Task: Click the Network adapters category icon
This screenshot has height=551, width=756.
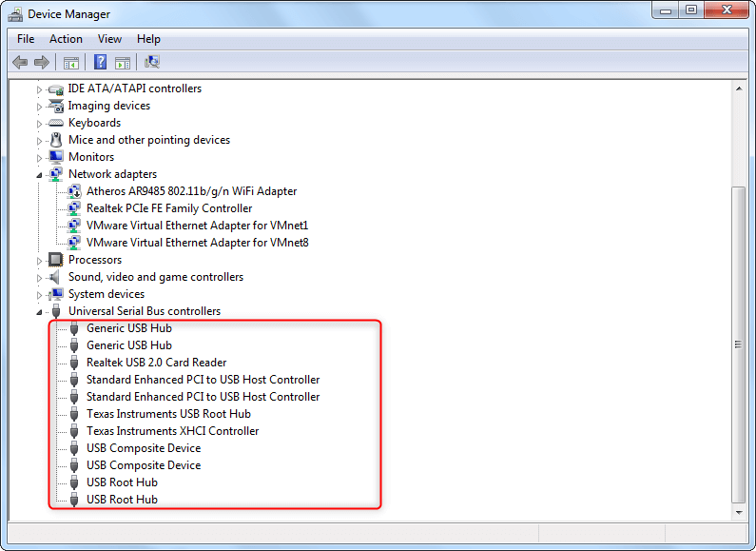Action: [x=56, y=174]
